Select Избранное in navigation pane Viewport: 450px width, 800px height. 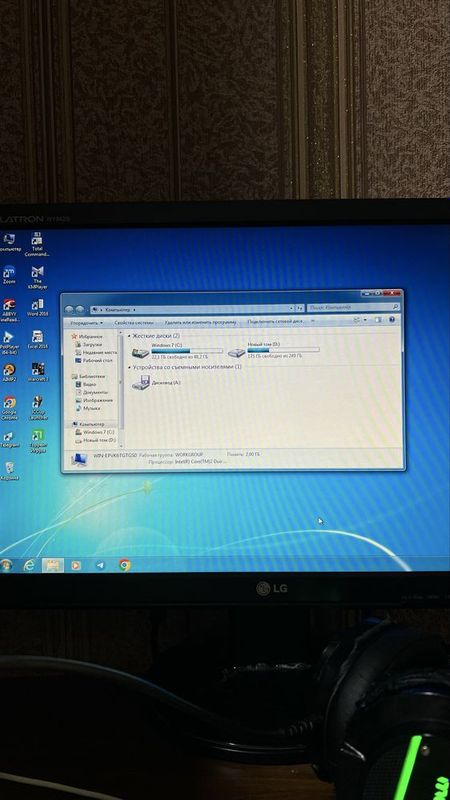tap(88, 337)
